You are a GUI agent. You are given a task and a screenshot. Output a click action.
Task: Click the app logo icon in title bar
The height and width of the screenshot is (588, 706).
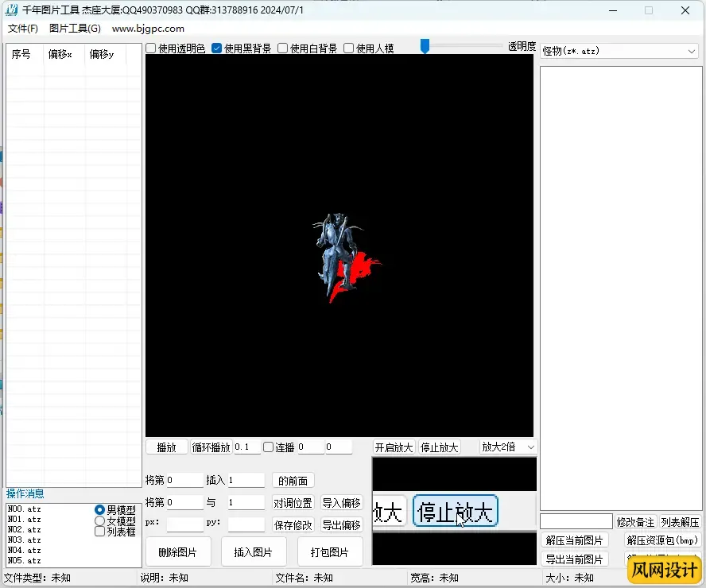click(12, 10)
